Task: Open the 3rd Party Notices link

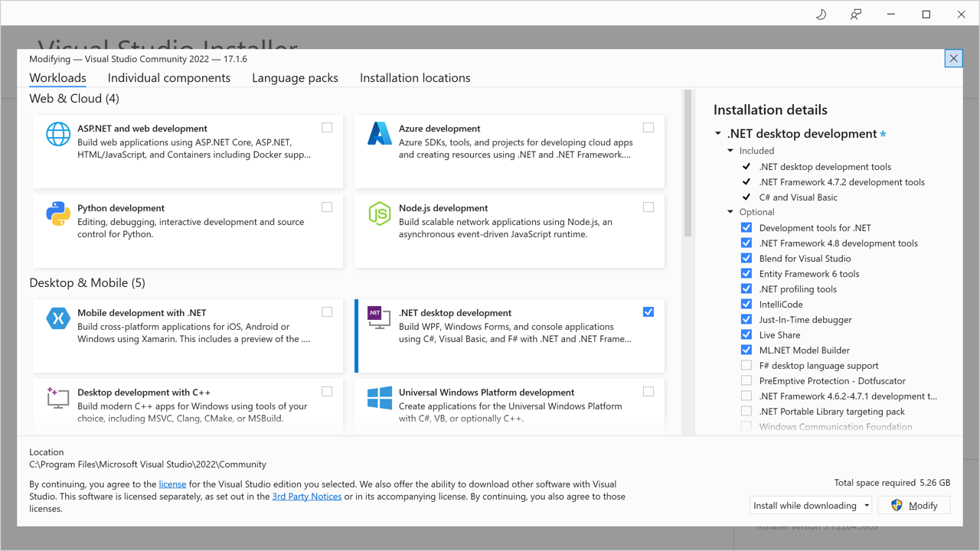Action: (307, 497)
